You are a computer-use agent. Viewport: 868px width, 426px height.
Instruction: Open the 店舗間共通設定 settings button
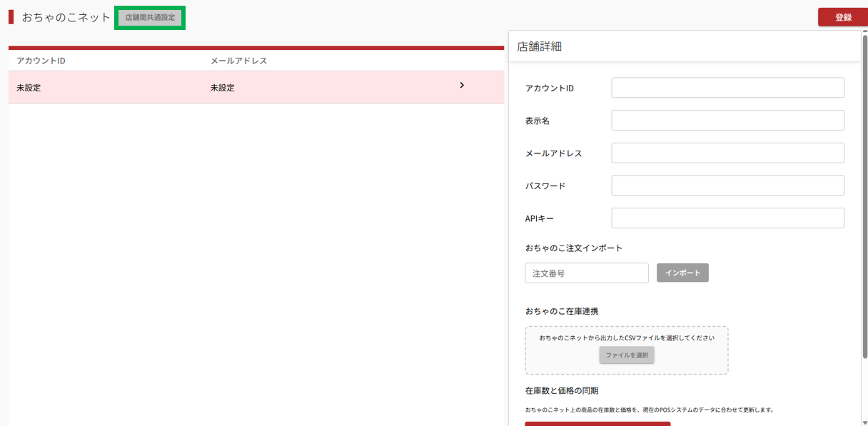point(150,18)
